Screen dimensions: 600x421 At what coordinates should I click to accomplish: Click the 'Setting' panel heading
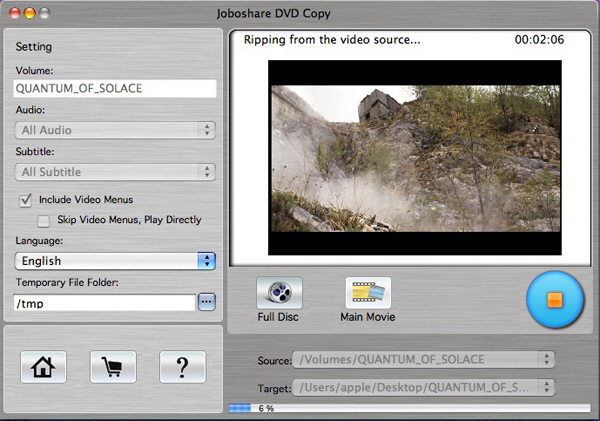coord(34,47)
